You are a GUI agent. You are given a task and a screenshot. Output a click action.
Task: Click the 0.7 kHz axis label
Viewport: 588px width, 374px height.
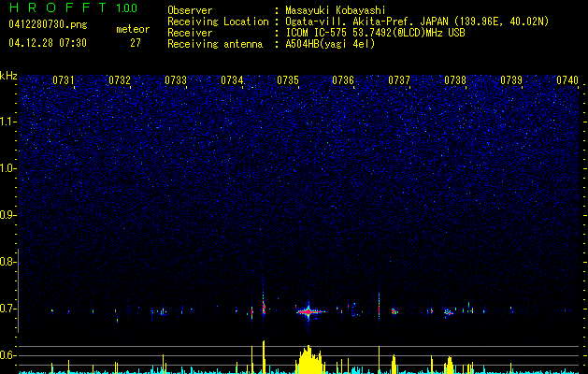click(7, 309)
